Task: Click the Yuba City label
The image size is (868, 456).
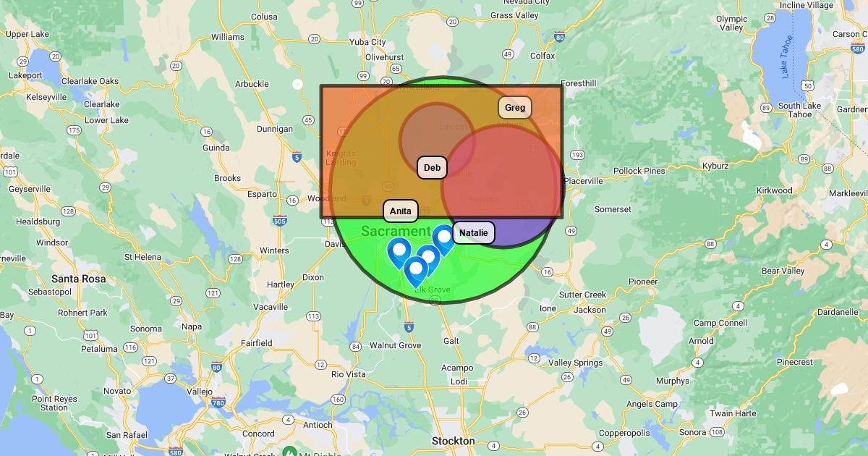Action: coord(367,42)
